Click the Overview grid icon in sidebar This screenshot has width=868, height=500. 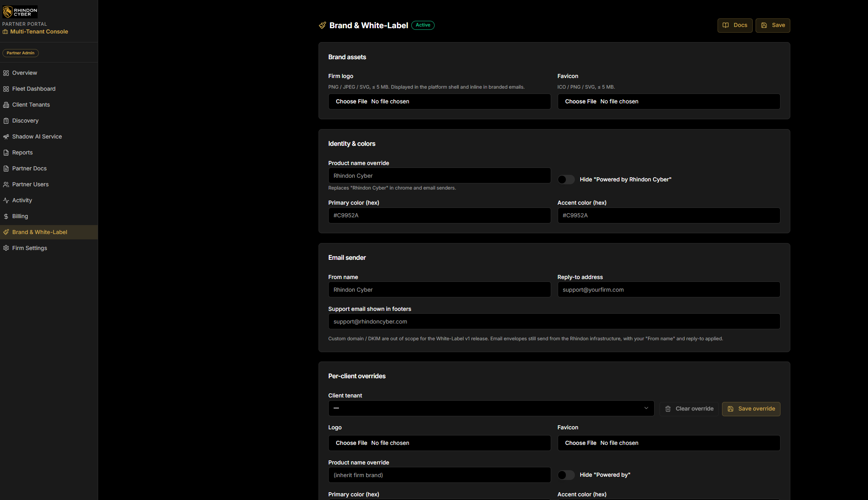click(x=6, y=73)
